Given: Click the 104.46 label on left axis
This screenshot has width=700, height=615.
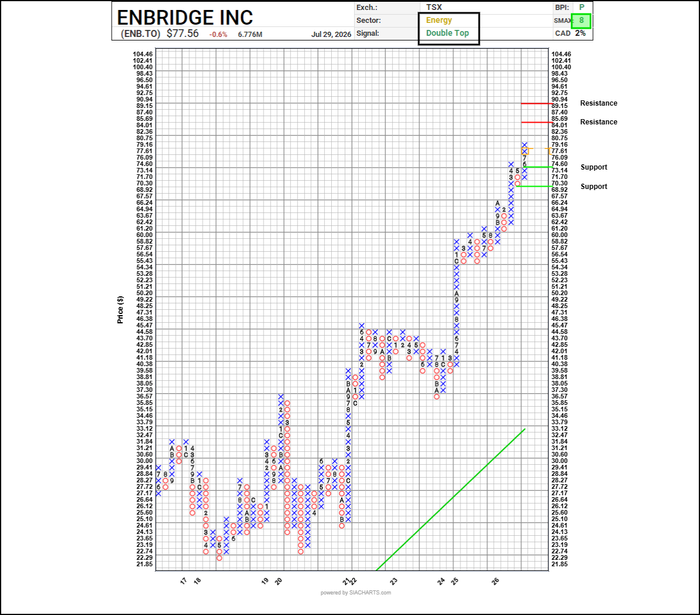Looking at the screenshot, I should point(143,54).
